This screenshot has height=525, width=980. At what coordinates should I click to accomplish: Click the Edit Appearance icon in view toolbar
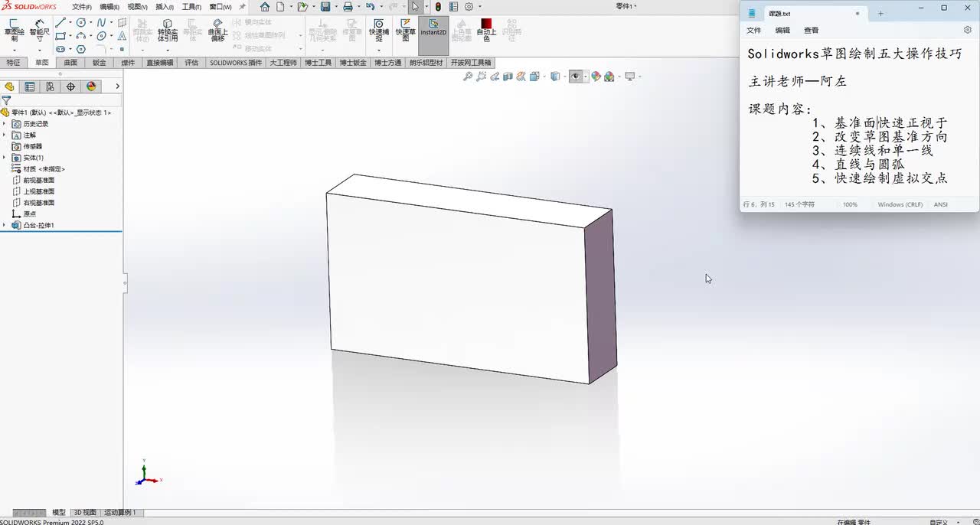596,77
